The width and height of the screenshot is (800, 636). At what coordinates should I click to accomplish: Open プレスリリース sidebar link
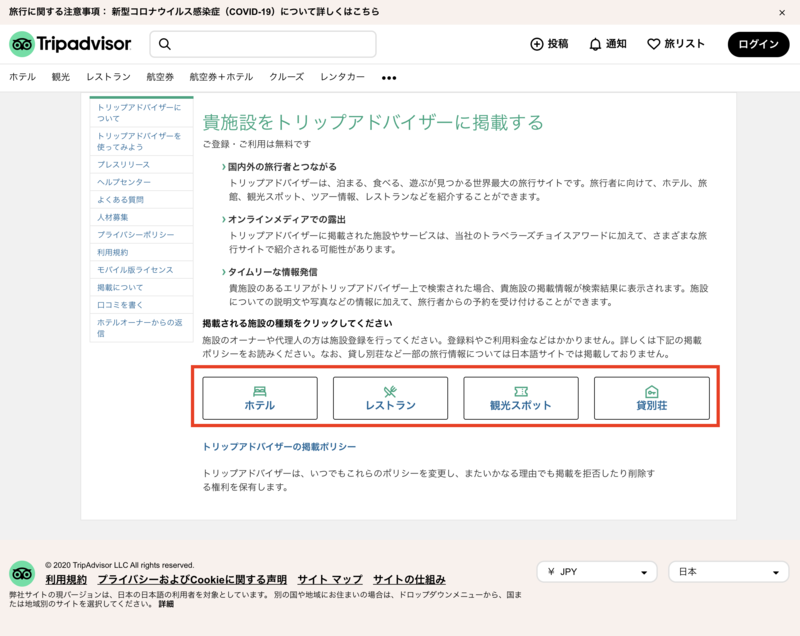click(x=123, y=165)
